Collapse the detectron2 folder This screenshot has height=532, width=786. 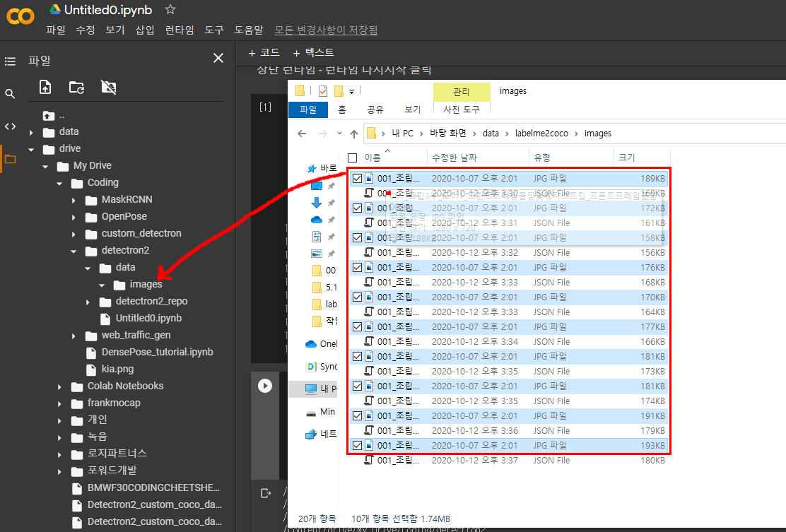[x=74, y=251]
